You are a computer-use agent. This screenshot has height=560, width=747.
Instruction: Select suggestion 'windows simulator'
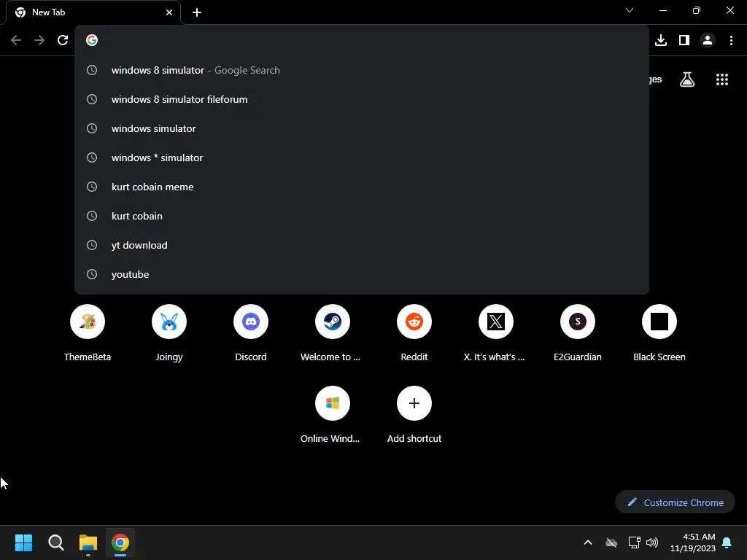click(x=362, y=128)
